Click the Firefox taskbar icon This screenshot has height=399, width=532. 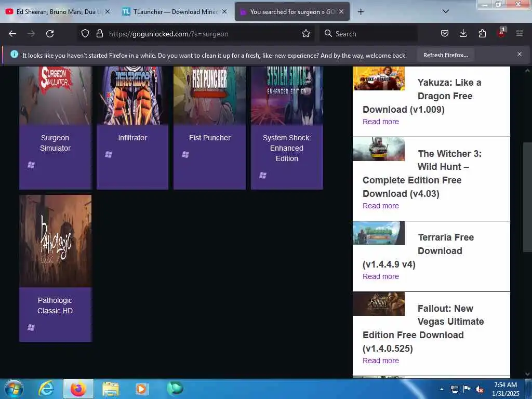78,389
